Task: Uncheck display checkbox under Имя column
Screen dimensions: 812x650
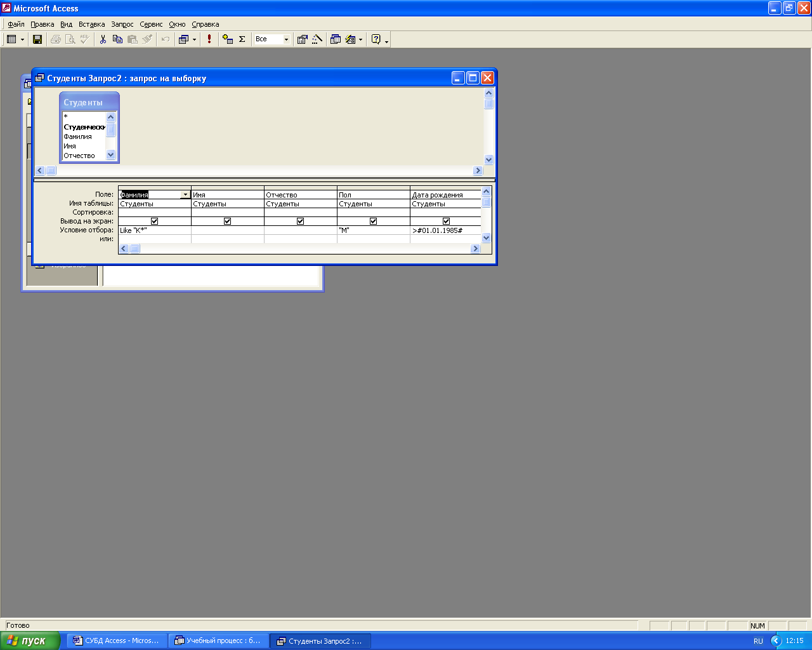Action: coord(227,222)
